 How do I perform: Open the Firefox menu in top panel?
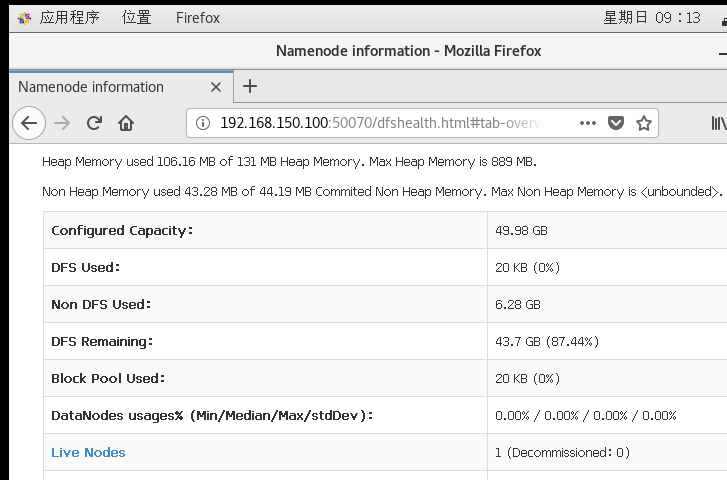point(198,17)
